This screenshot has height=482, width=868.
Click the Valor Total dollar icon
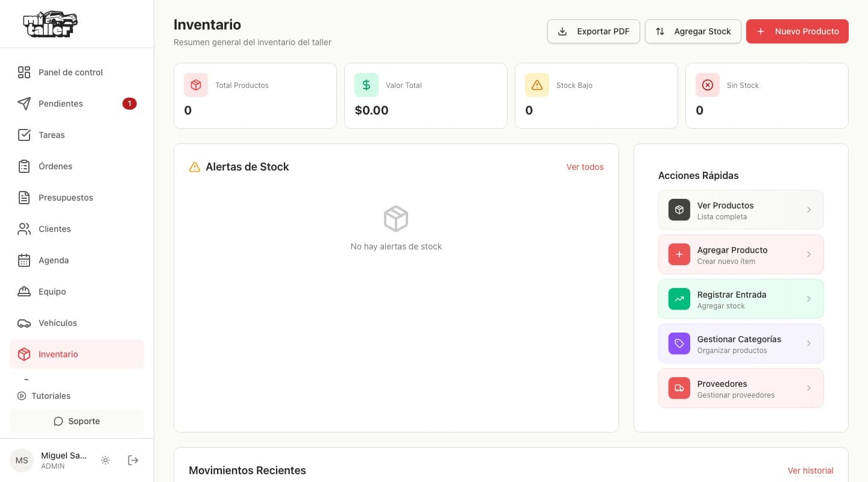pyautogui.click(x=366, y=85)
